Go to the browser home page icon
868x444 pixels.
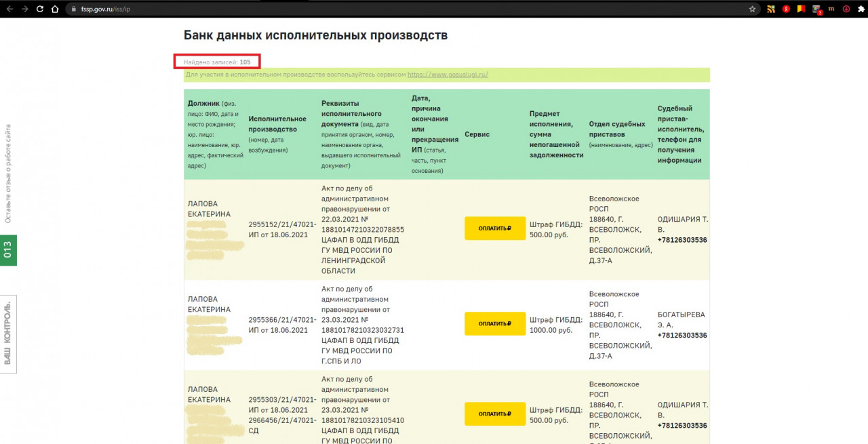[56, 9]
